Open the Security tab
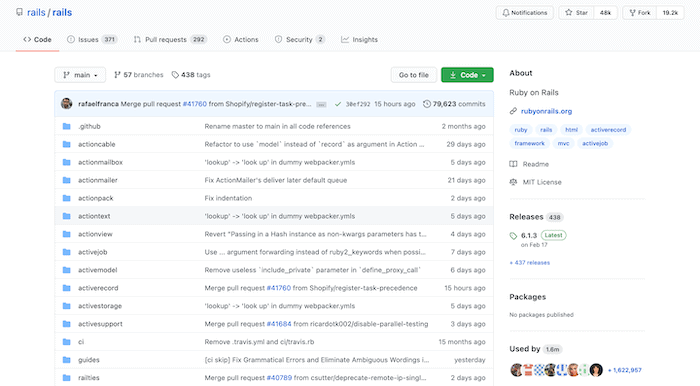This screenshot has height=386, width=700. pyautogui.click(x=300, y=39)
